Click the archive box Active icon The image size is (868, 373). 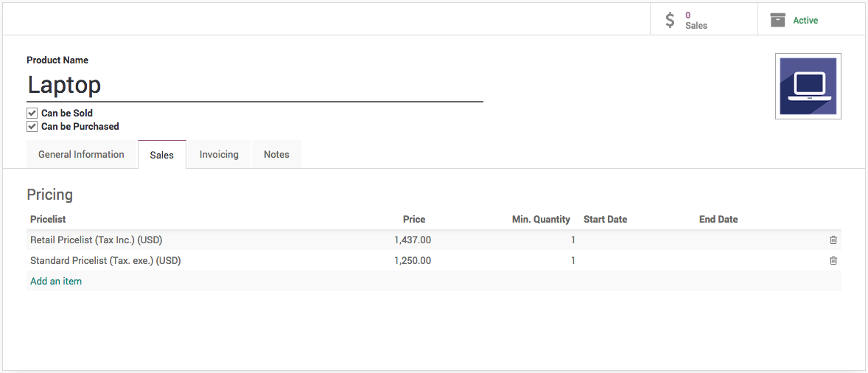[777, 20]
